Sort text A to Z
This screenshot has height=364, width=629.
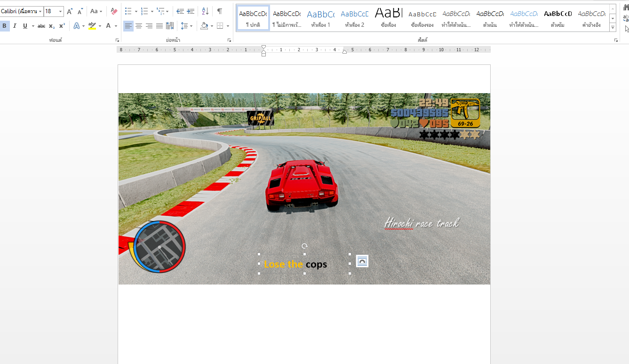[x=205, y=11]
